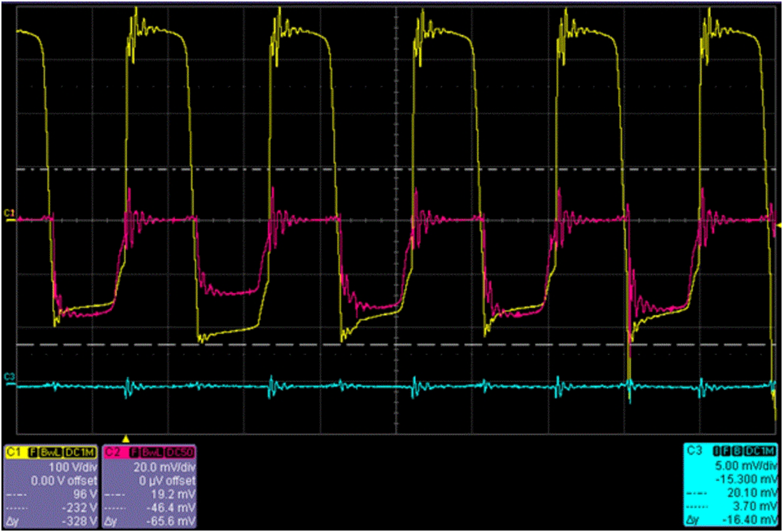Click the yellow trigger level marker on right edge
Screen dimensions: 783x532
[779, 225]
